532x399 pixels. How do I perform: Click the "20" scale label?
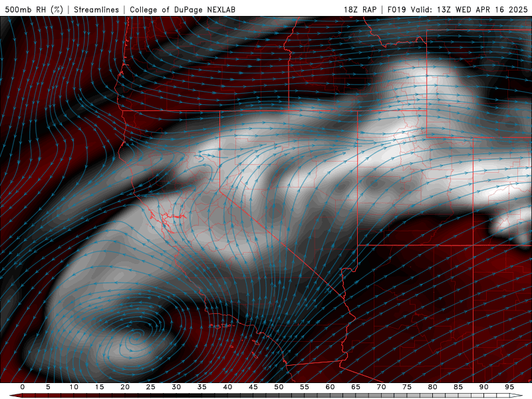point(125,387)
